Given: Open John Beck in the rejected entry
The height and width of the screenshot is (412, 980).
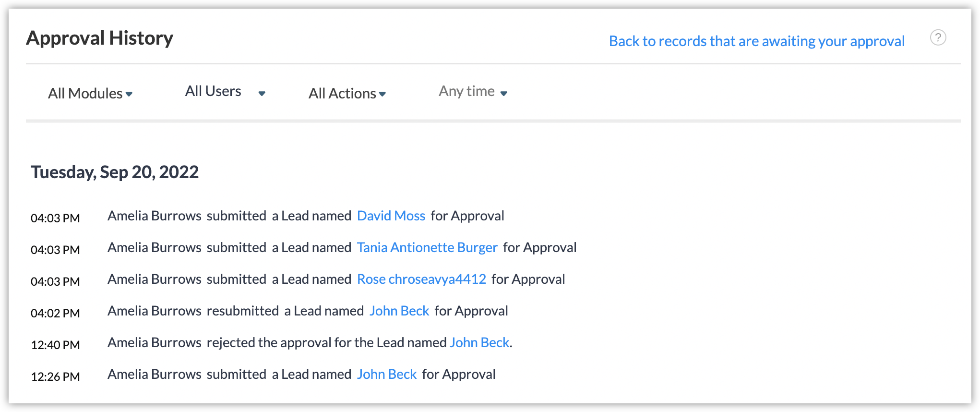Looking at the screenshot, I should tap(479, 343).
